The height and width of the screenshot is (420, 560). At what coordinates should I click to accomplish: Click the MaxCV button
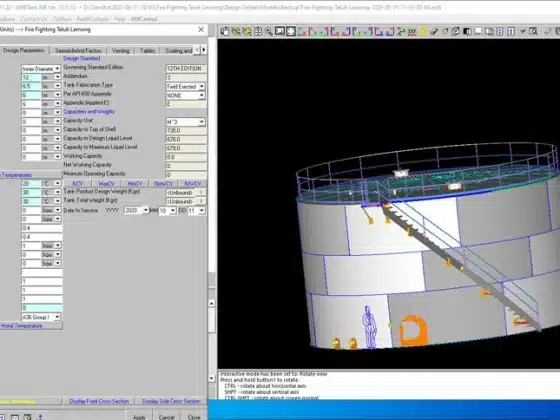[x=106, y=184]
